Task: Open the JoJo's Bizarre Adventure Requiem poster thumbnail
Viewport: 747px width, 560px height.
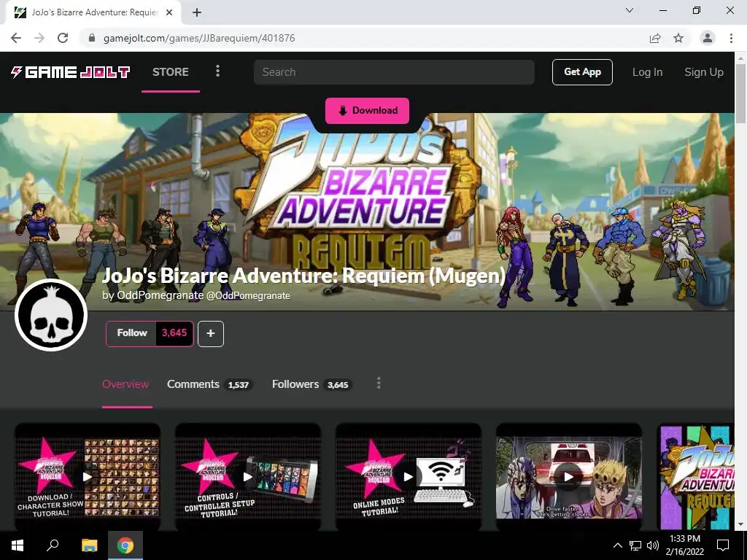Action: point(695,477)
